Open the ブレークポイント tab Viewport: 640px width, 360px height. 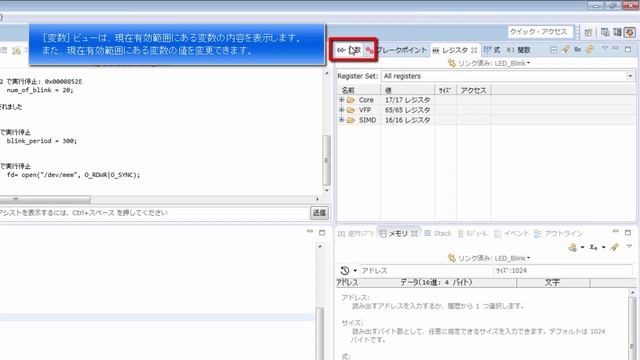point(397,50)
